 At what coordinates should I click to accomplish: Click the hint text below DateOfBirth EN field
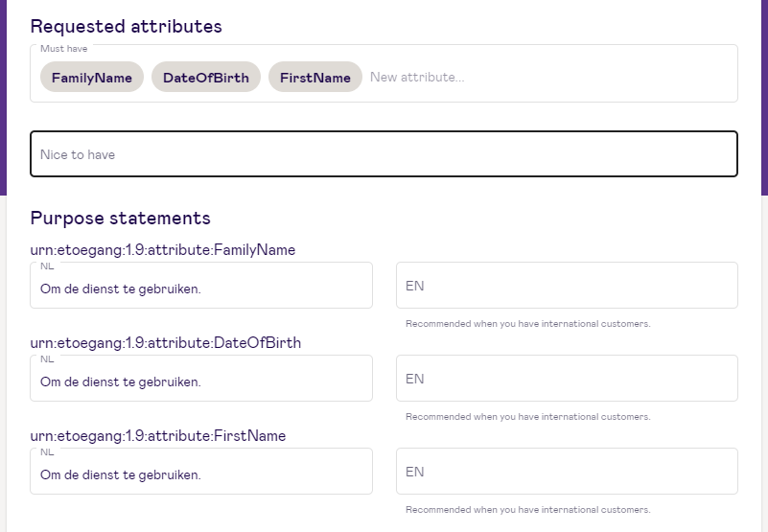coord(527,417)
